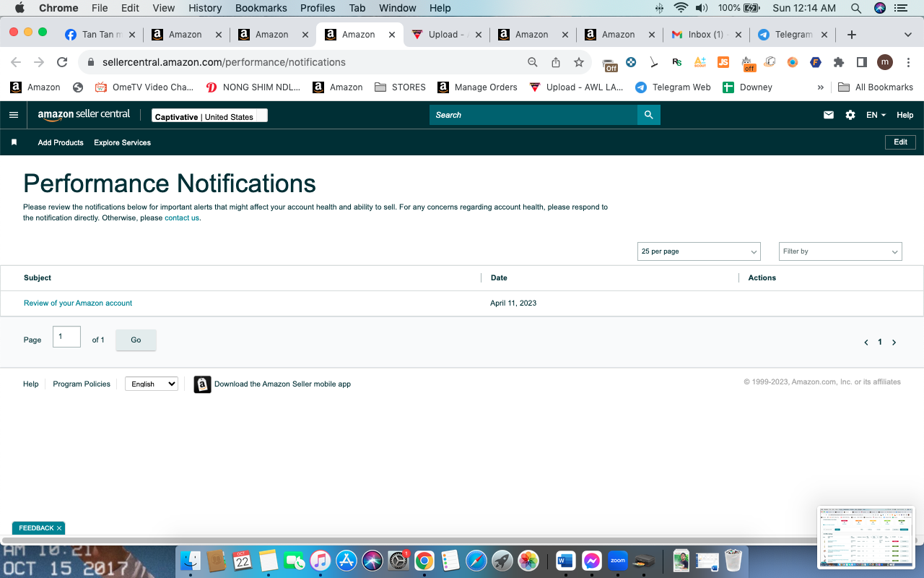Screen dimensions: 924x578
Task: Open Zoom from the Dock
Action: tap(617, 561)
